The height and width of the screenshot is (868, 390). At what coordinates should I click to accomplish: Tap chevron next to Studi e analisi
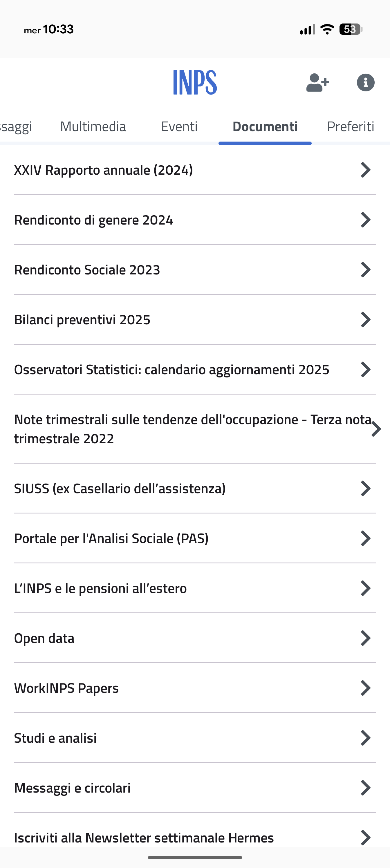[365, 738]
